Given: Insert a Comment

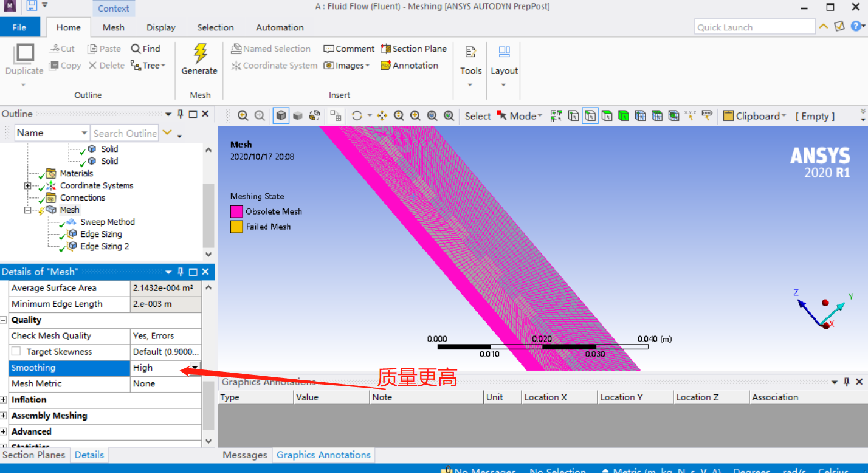Looking at the screenshot, I should pos(349,49).
